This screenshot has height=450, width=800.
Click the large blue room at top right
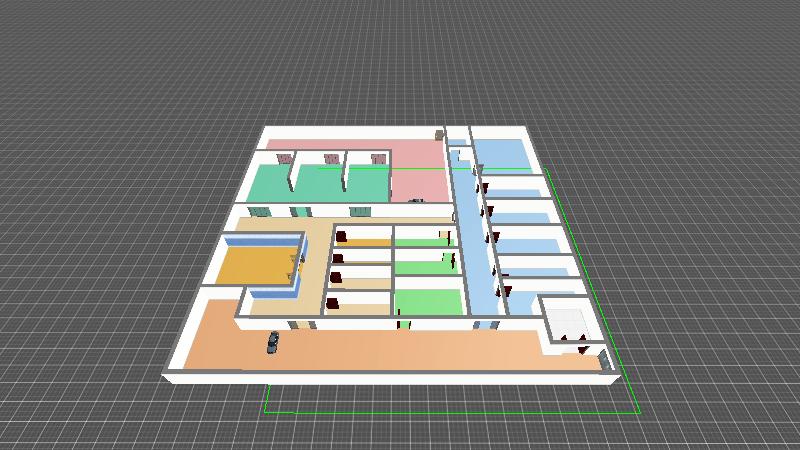click(500, 153)
